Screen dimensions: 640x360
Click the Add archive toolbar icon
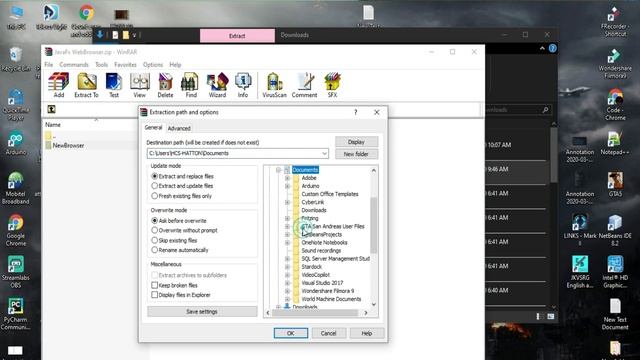(59, 85)
